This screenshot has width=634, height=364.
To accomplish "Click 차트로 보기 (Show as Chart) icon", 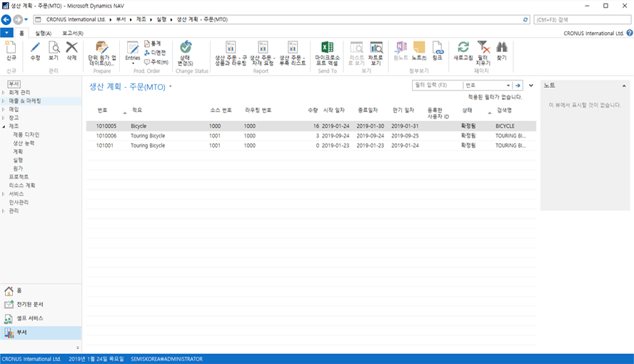I will click(x=376, y=48).
